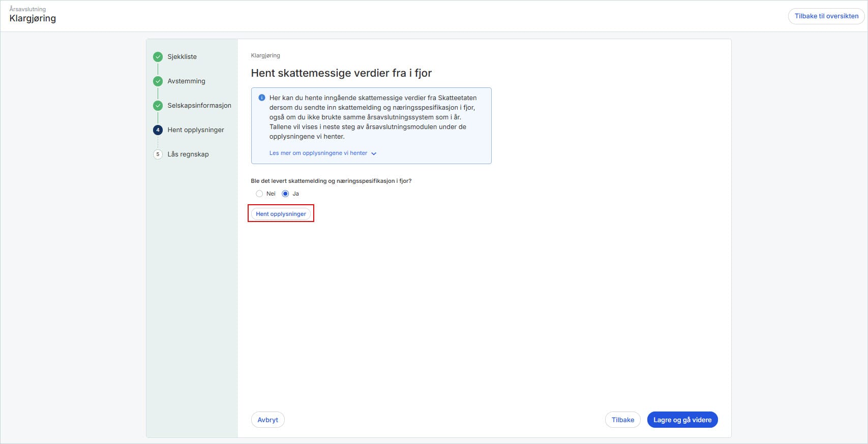Select the 'Nei' radio button
This screenshot has height=444, width=868.
[259, 194]
